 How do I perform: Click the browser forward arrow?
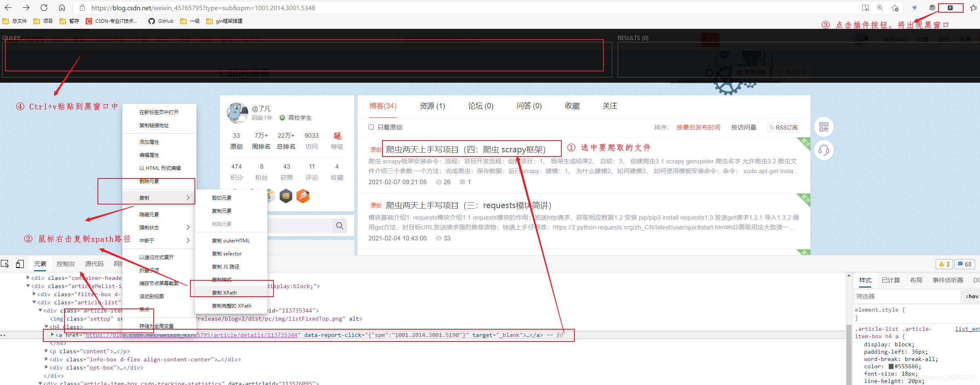[26, 8]
